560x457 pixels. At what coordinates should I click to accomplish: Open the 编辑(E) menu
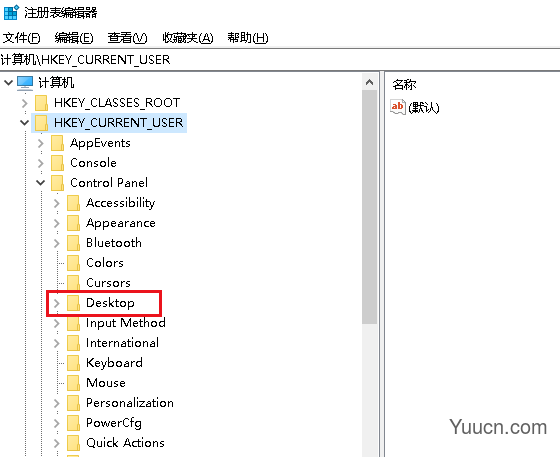point(74,37)
